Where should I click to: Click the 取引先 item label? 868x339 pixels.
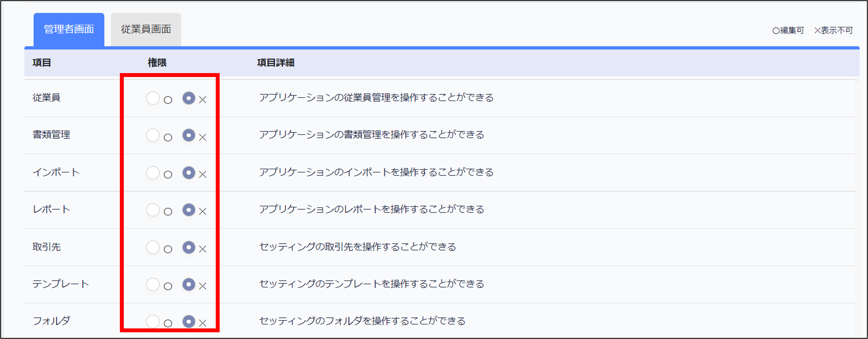47,247
